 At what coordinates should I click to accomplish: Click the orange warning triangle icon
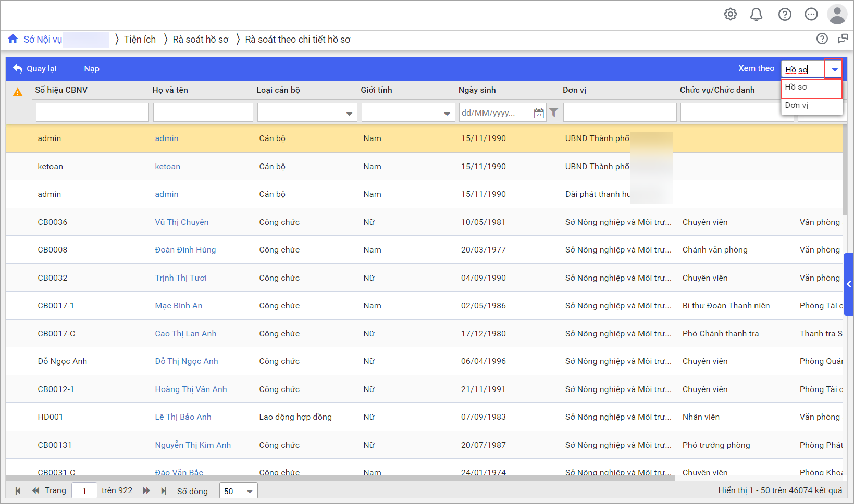point(18,93)
